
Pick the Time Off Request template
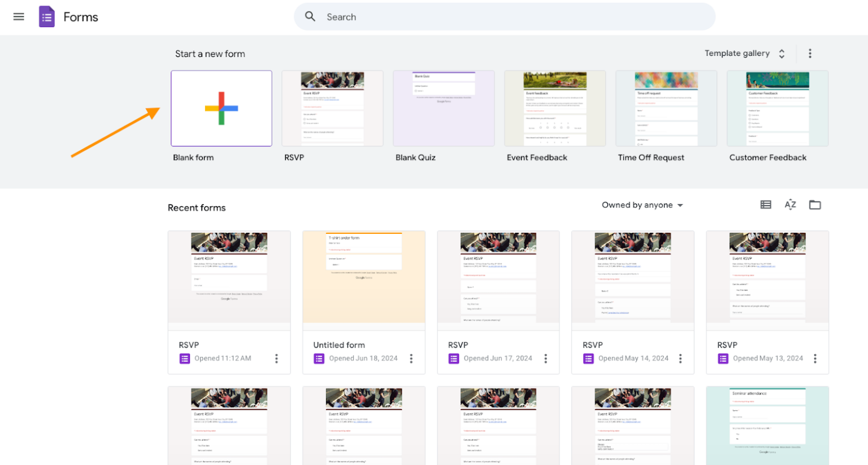666,108
